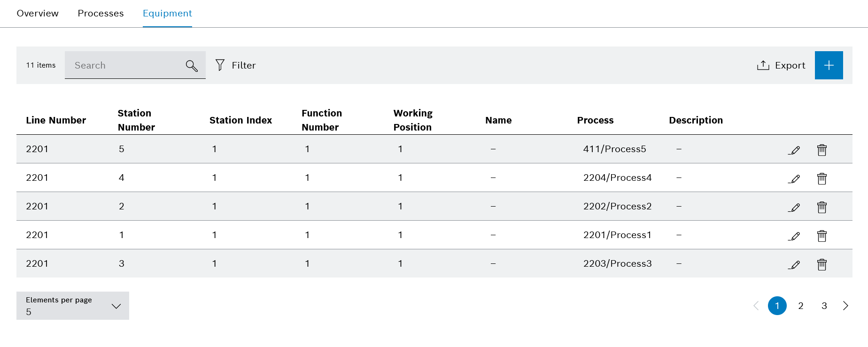
Task: Add a new equipment item
Action: pyautogui.click(x=829, y=65)
